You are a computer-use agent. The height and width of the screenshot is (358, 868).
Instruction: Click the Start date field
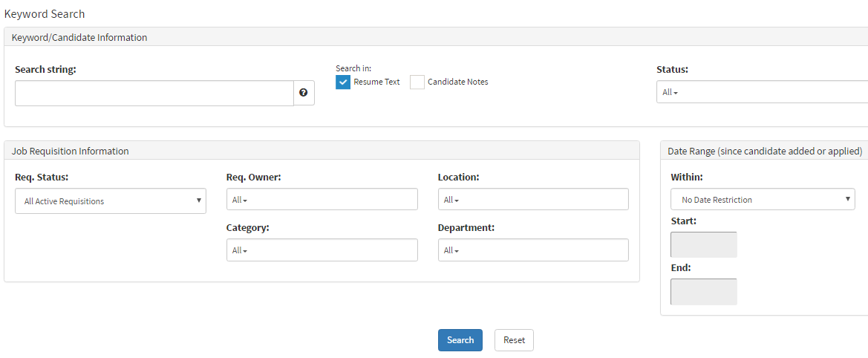tap(703, 244)
